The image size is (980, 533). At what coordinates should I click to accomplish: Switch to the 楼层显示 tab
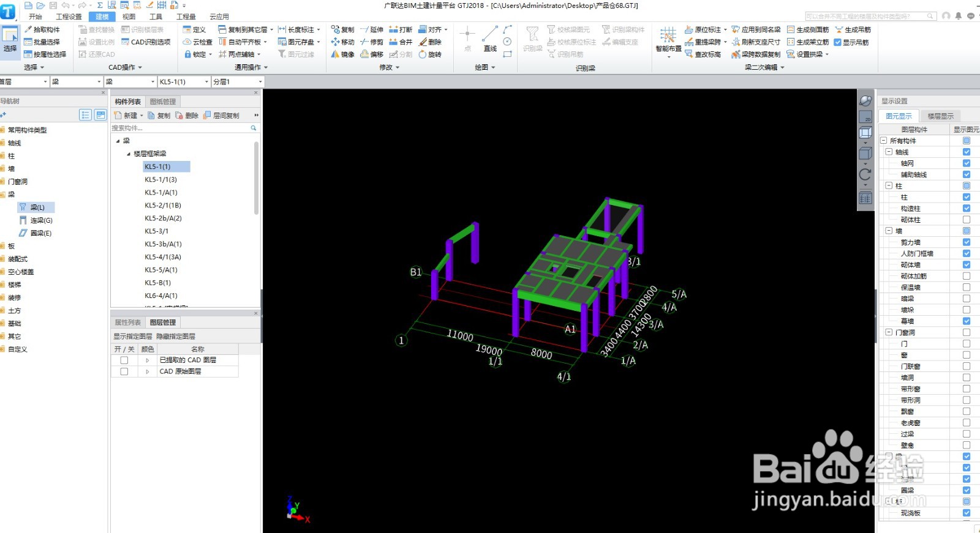(x=940, y=116)
